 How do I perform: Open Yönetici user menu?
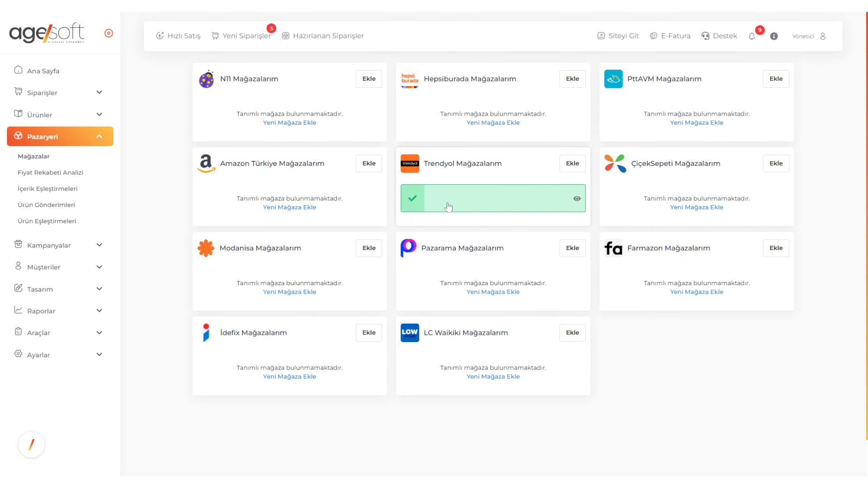point(809,36)
